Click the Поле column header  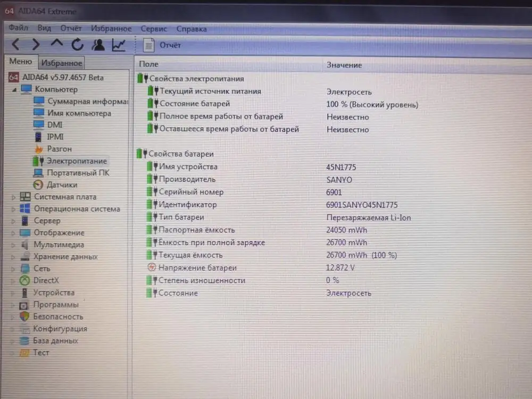click(x=148, y=64)
